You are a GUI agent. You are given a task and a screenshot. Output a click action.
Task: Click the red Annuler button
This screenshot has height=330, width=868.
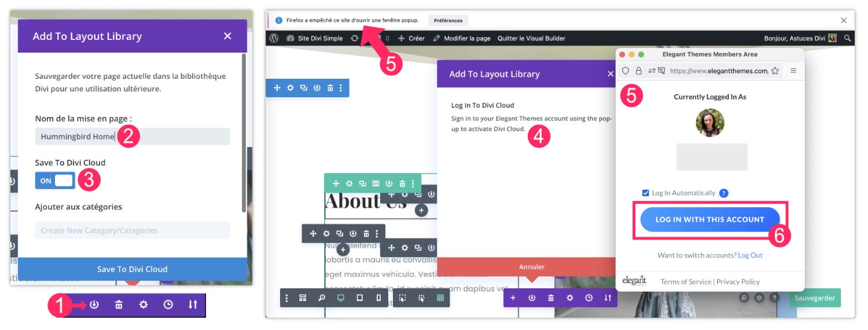531,267
